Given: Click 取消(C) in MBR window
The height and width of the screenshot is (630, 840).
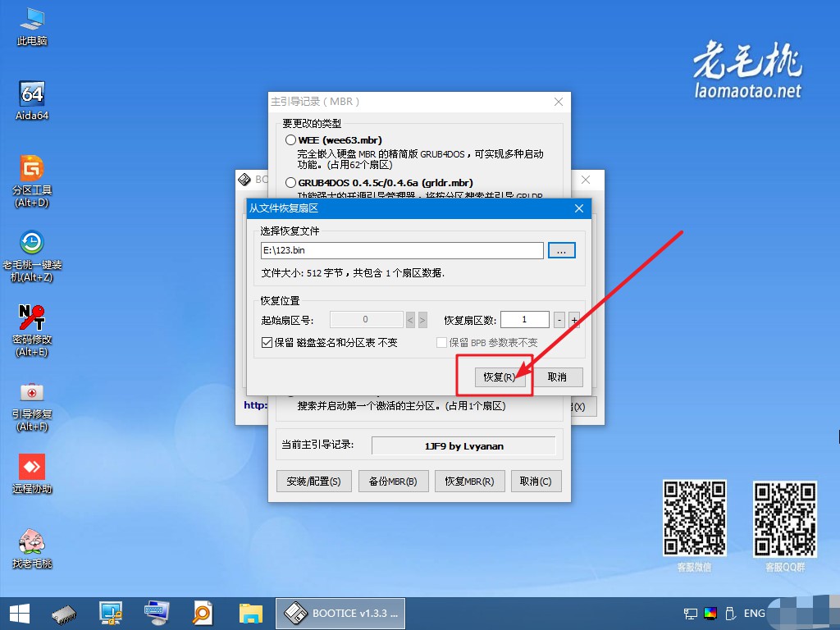Looking at the screenshot, I should [535, 481].
